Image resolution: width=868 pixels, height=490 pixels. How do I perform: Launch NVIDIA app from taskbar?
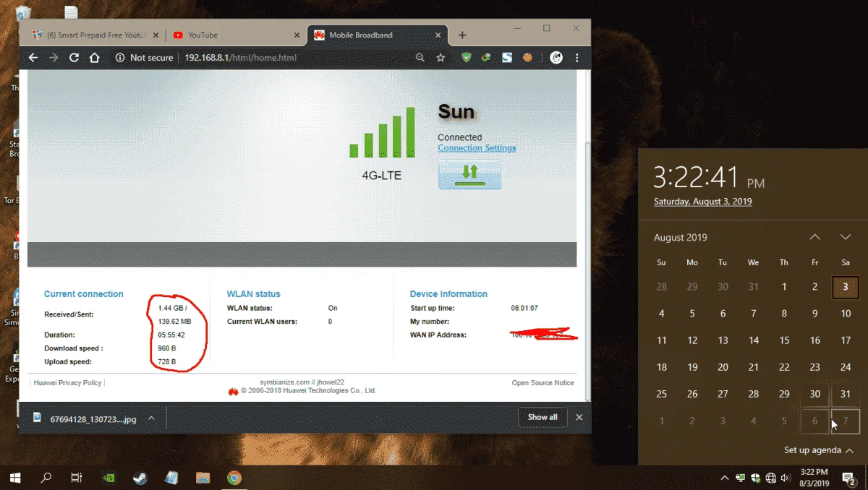pos(109,478)
